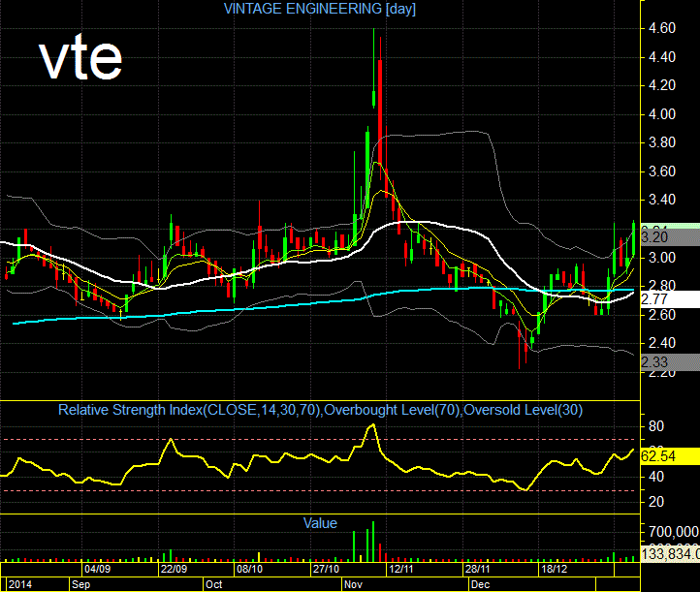700x592 pixels.
Task: Click the RSI 20 axis label
Action: click(655, 502)
